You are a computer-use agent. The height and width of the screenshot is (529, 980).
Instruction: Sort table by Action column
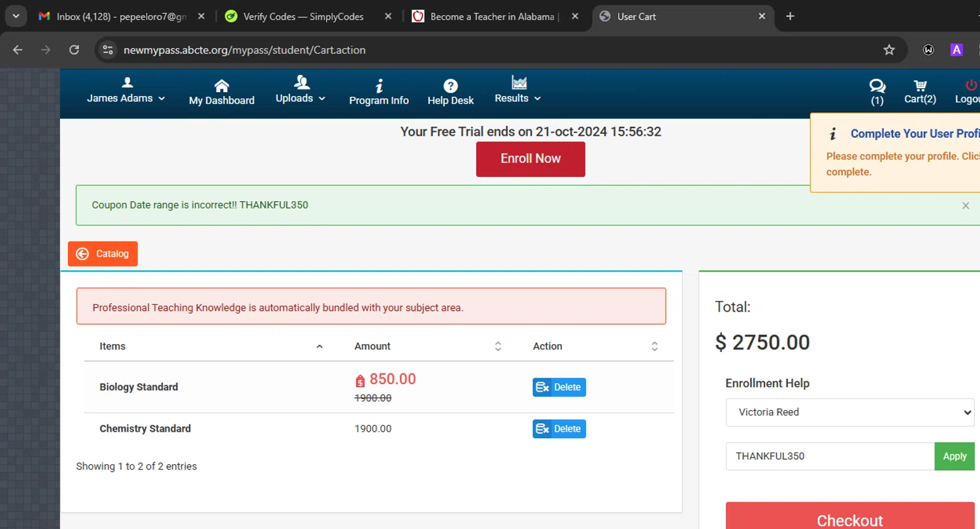pos(595,346)
